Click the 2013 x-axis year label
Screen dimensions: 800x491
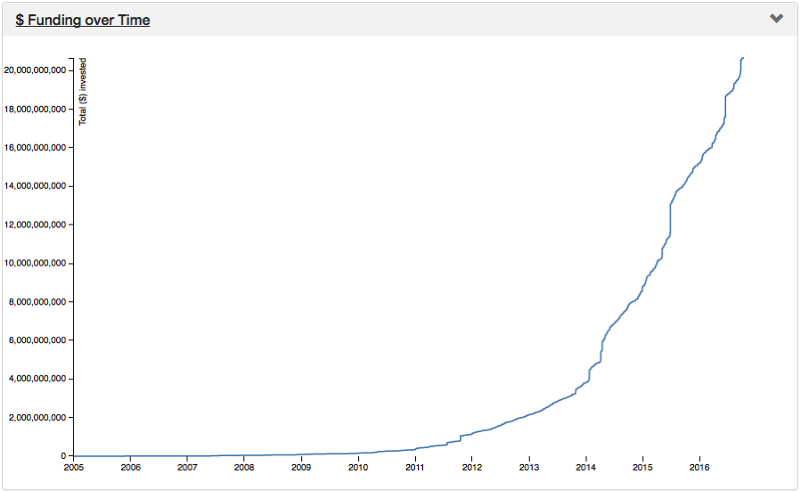529,467
